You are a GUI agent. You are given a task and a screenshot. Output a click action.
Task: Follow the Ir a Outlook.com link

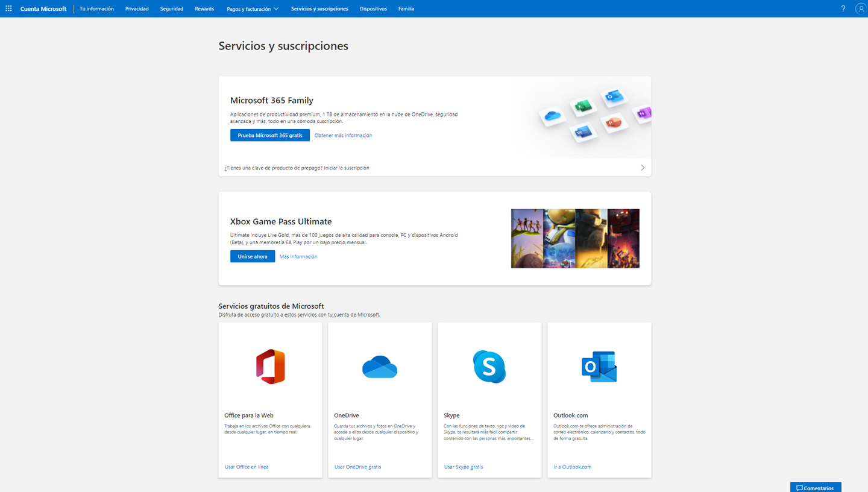(x=572, y=467)
